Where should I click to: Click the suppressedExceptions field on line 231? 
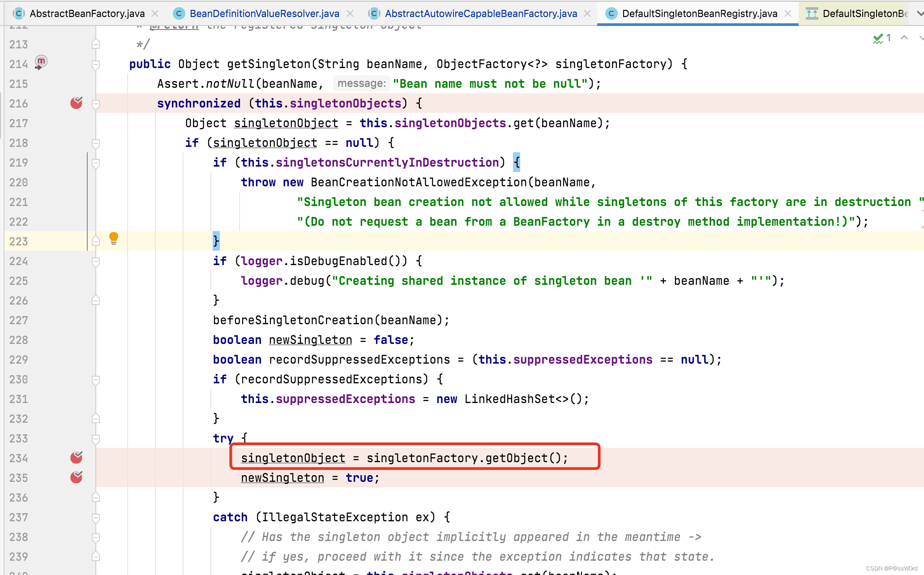(x=345, y=399)
